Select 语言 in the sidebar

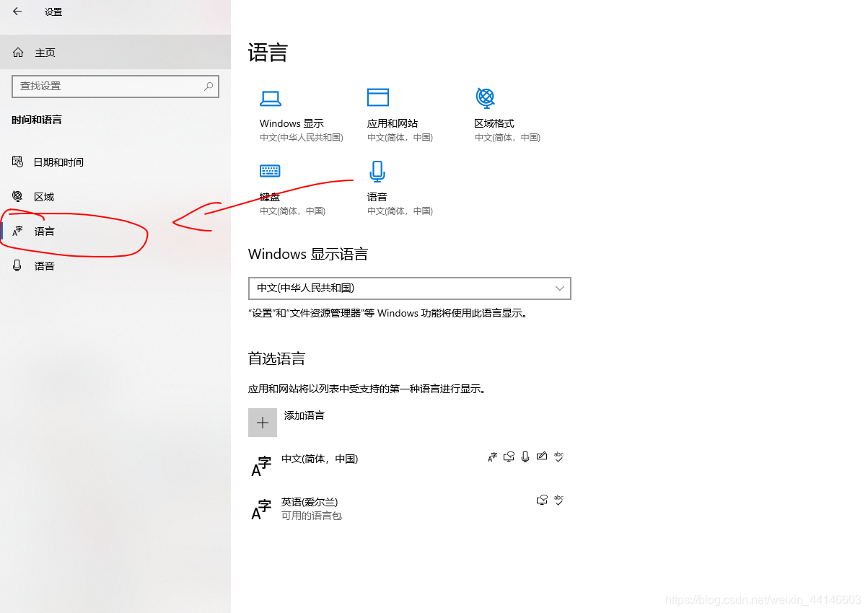[115, 231]
